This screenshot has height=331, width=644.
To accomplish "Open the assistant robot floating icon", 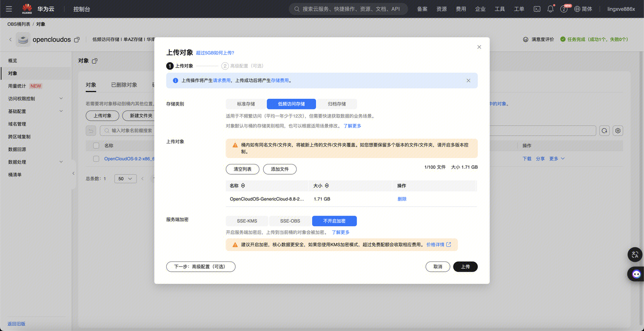I will click(x=636, y=274).
